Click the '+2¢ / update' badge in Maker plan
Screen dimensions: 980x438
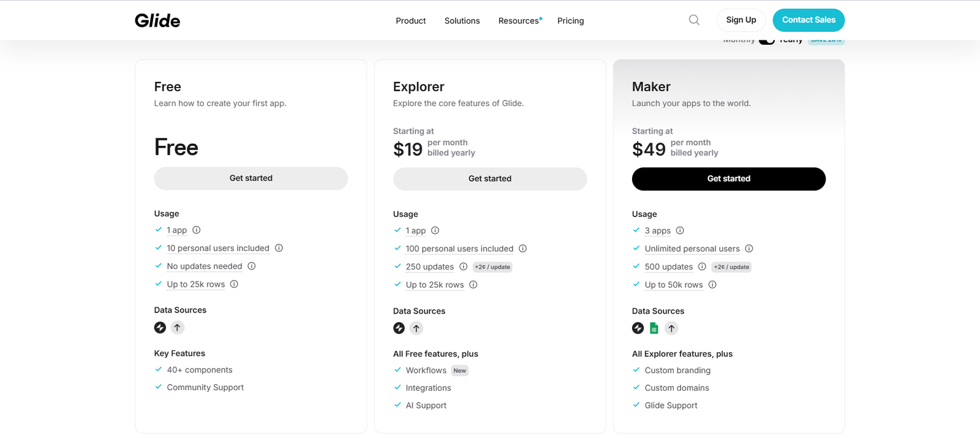click(731, 267)
